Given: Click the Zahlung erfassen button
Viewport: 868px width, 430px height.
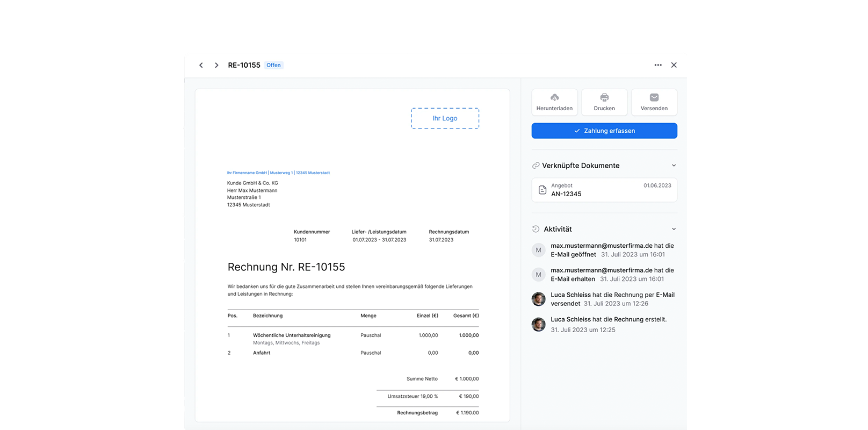Looking at the screenshot, I should [x=604, y=131].
